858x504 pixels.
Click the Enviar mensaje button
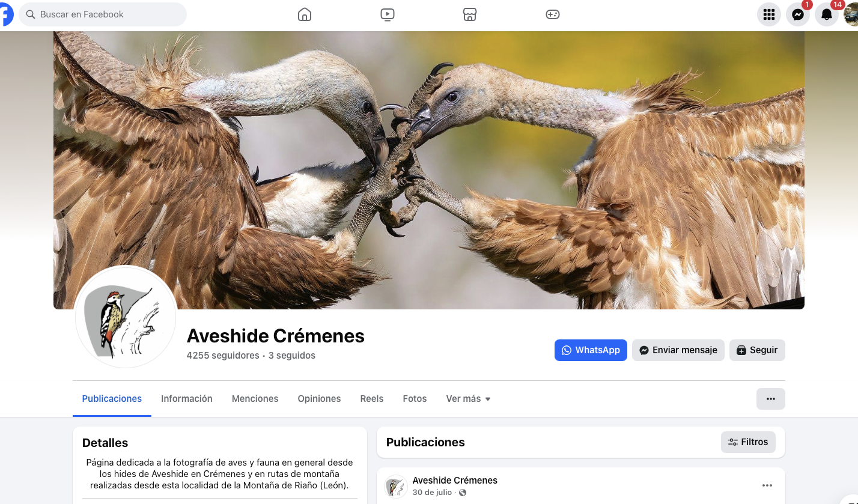pos(678,350)
